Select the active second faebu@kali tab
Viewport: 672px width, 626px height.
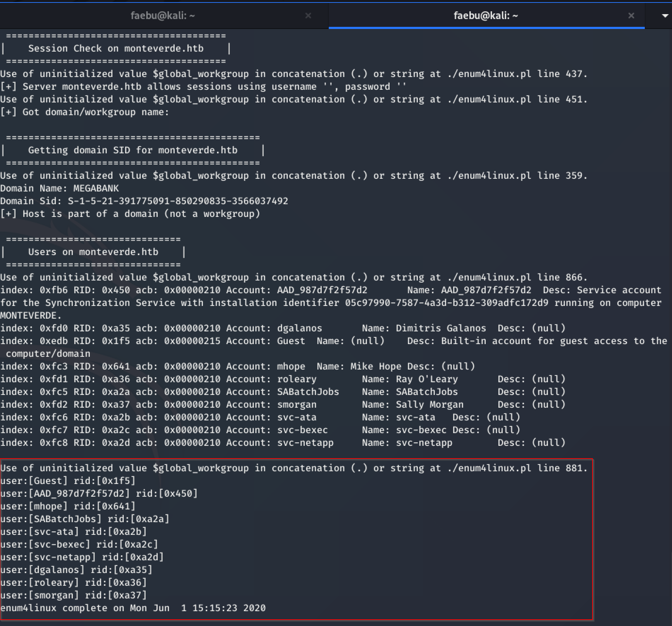pyautogui.click(x=486, y=16)
